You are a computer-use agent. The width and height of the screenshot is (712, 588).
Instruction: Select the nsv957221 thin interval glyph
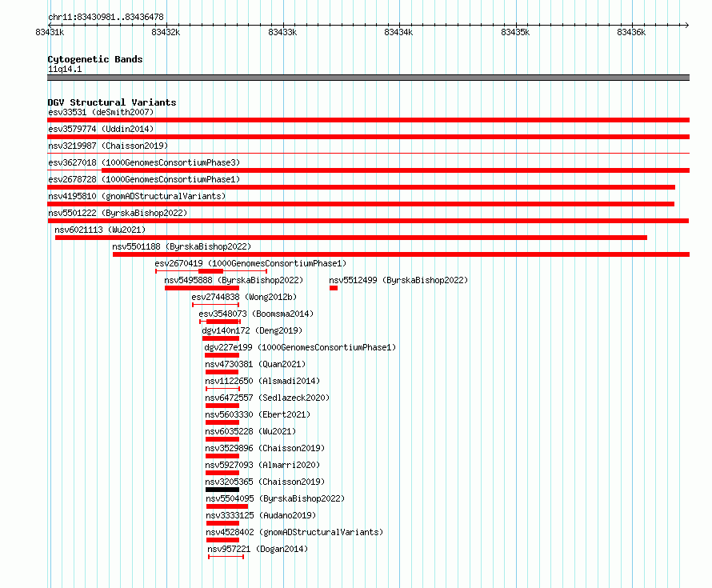pos(226,557)
